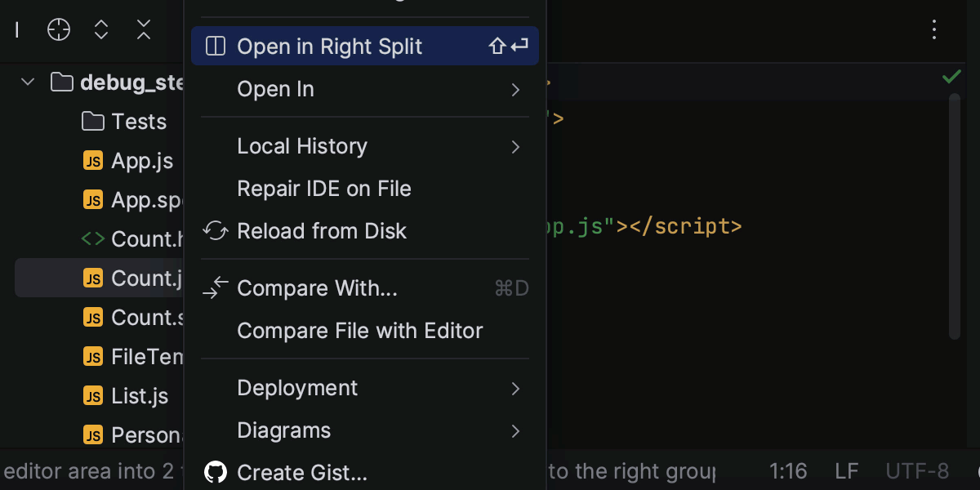
Task: Click the collapse-all icon in the project toolbar
Action: click(x=143, y=29)
